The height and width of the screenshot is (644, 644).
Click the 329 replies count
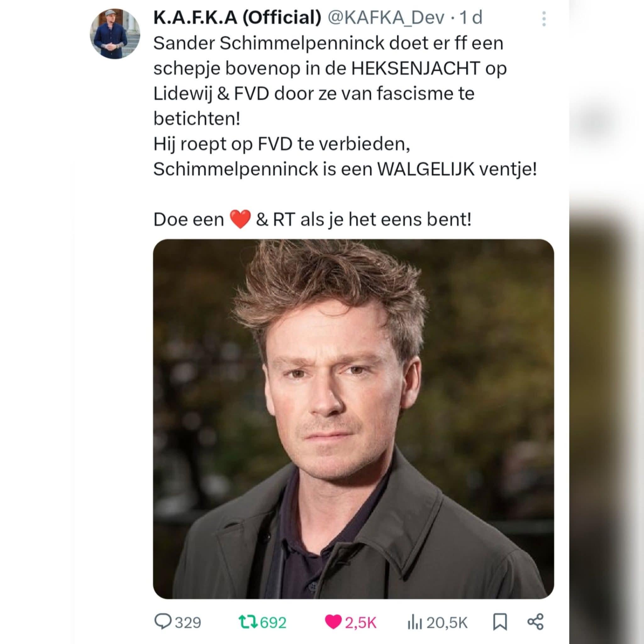[188, 623]
